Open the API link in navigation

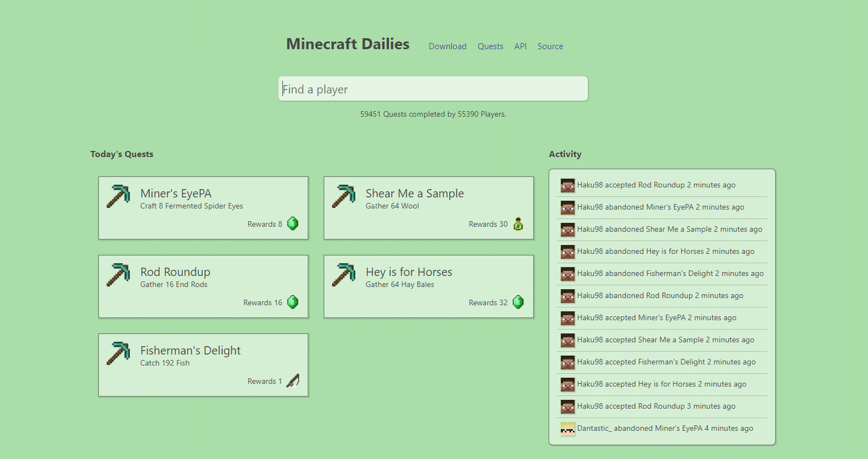pos(520,46)
